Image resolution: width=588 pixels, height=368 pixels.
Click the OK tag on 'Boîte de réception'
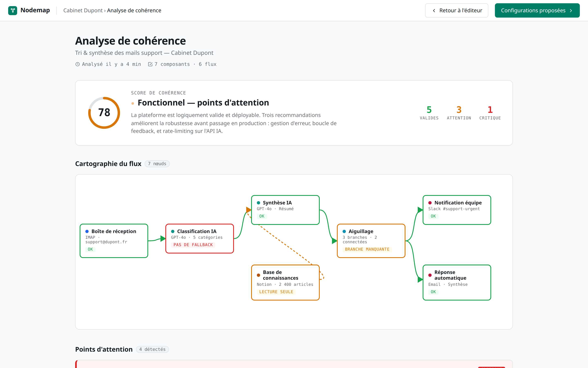(x=90, y=249)
